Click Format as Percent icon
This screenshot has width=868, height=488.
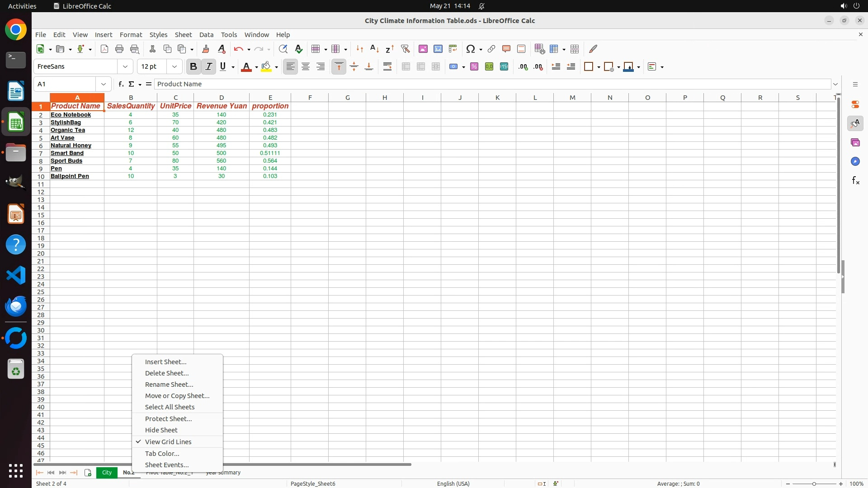(x=474, y=67)
